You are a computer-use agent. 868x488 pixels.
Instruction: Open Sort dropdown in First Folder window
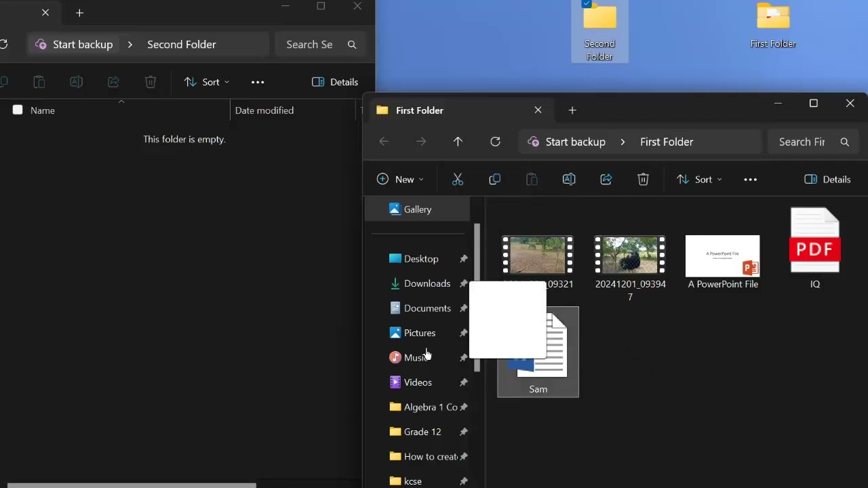point(699,180)
